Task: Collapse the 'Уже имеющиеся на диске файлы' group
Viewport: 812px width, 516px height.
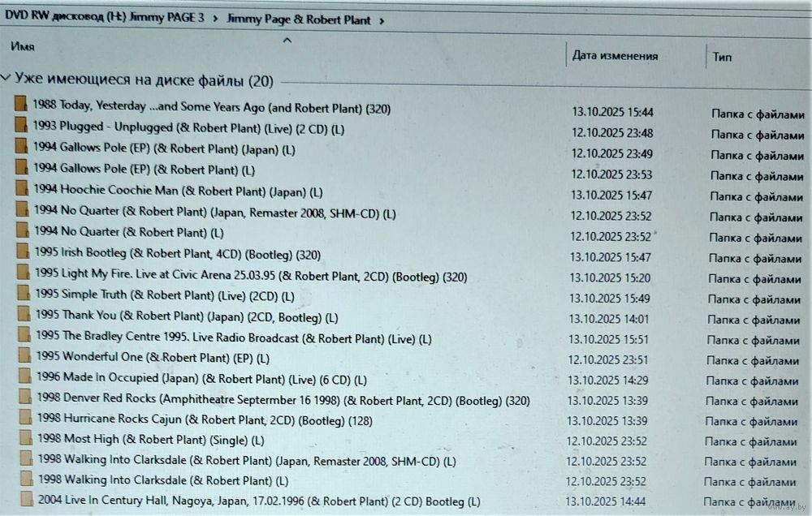Action: pos(6,79)
